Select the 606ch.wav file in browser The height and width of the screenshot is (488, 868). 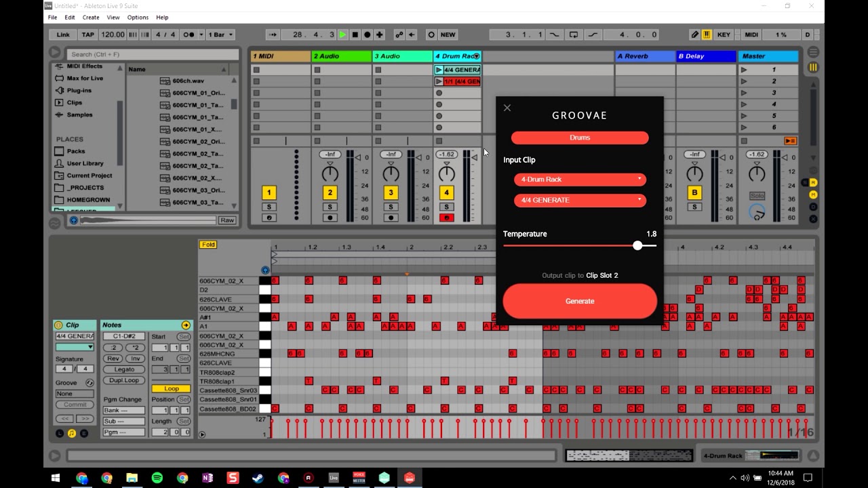188,81
